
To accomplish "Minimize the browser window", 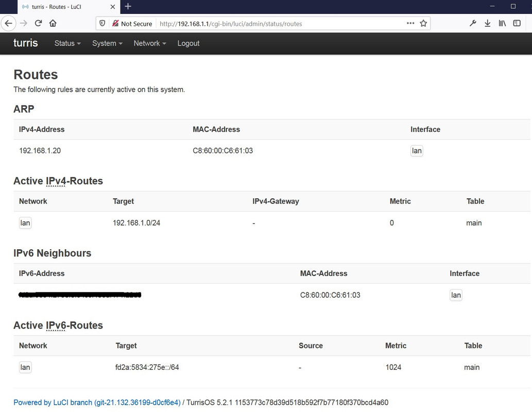I will 492,7.
